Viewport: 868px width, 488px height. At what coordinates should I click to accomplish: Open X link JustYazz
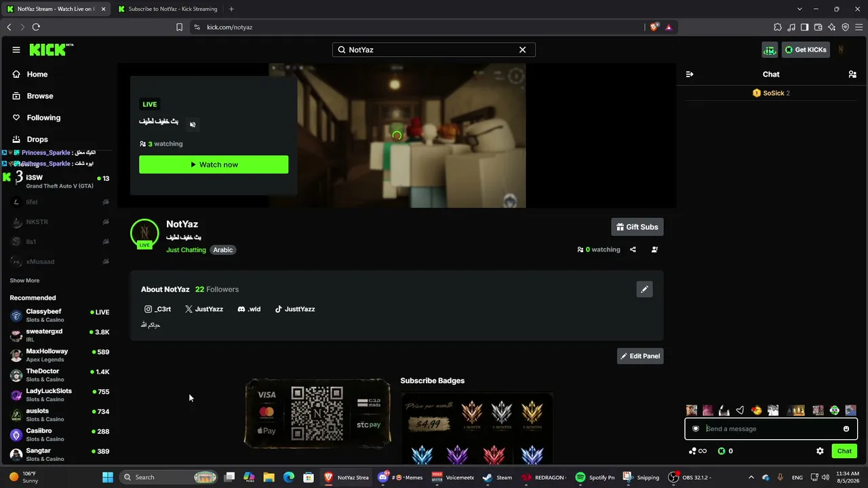click(203, 309)
